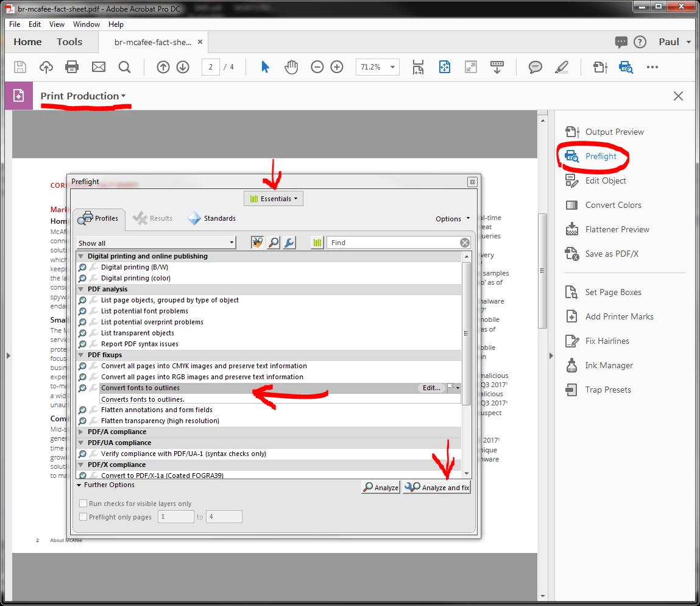Viewport: 700px width, 606px height.
Task: Click the Print Production purple panel icon
Action: coord(19,96)
